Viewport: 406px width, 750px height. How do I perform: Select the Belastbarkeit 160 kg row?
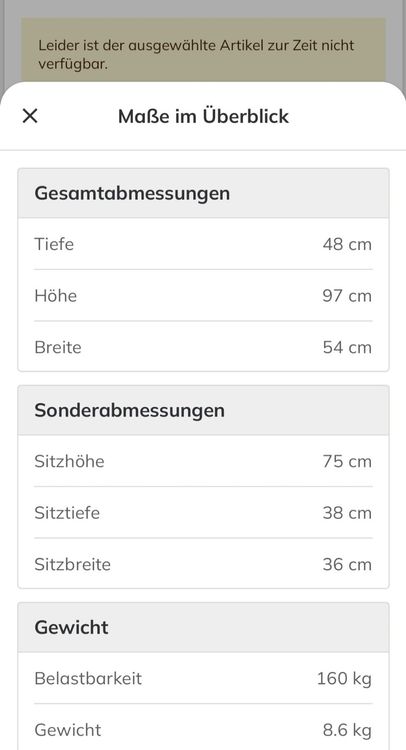(x=203, y=678)
